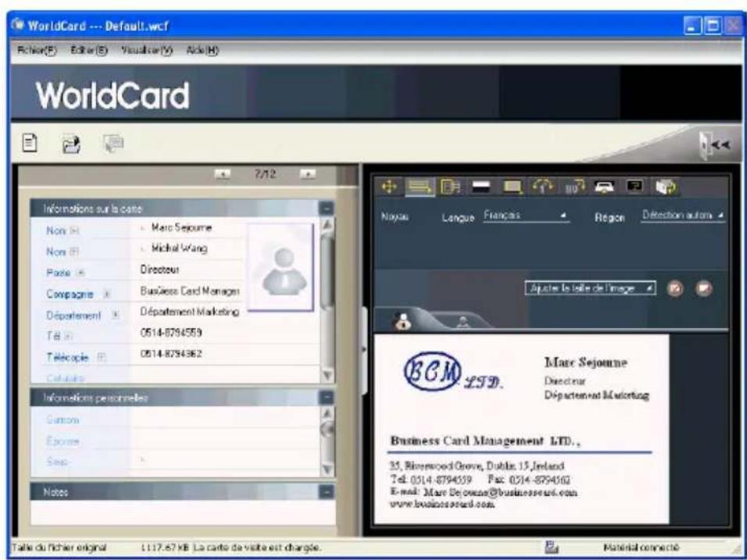Open the Visualiser menu
Image resolution: width=747 pixels, height=560 pixels.
click(147, 50)
